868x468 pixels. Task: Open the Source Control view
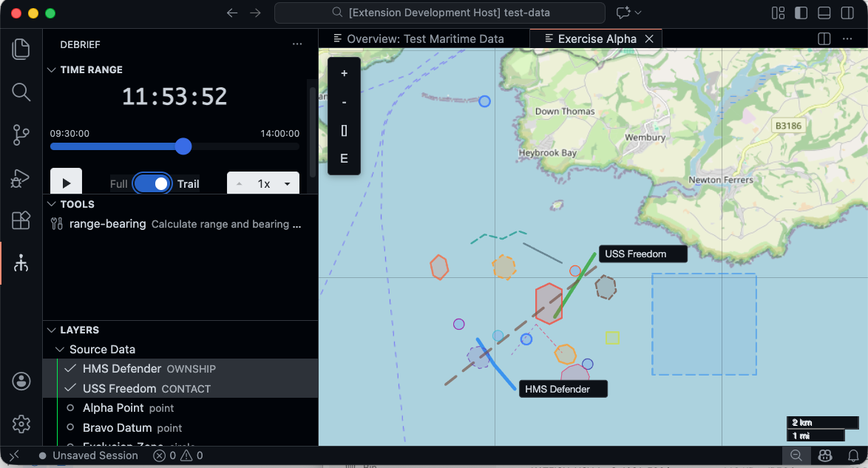click(21, 135)
